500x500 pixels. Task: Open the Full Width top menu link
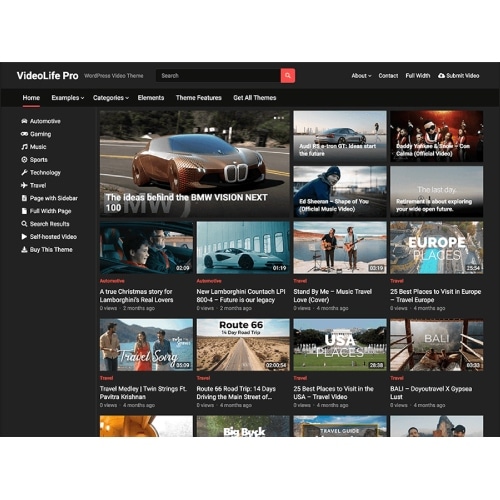418,76
